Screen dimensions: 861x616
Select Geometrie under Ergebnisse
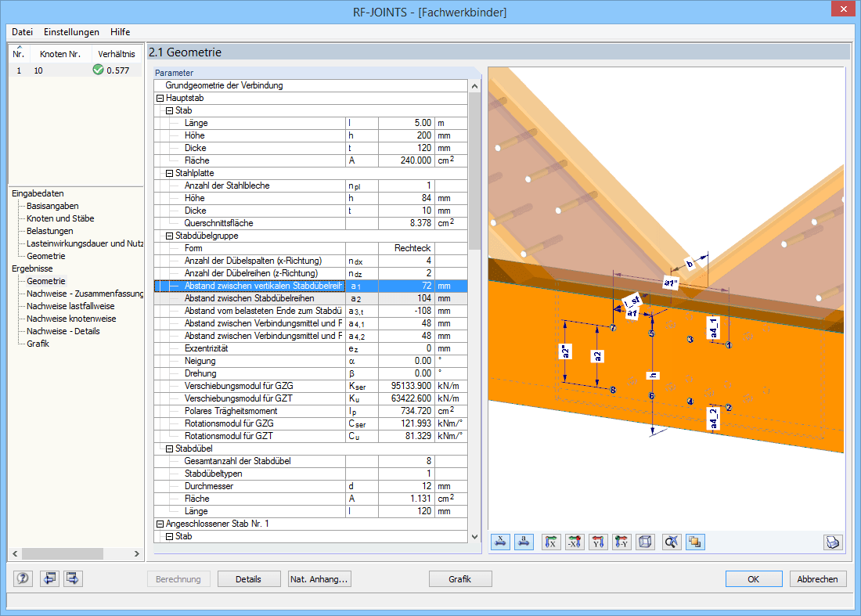click(x=46, y=281)
